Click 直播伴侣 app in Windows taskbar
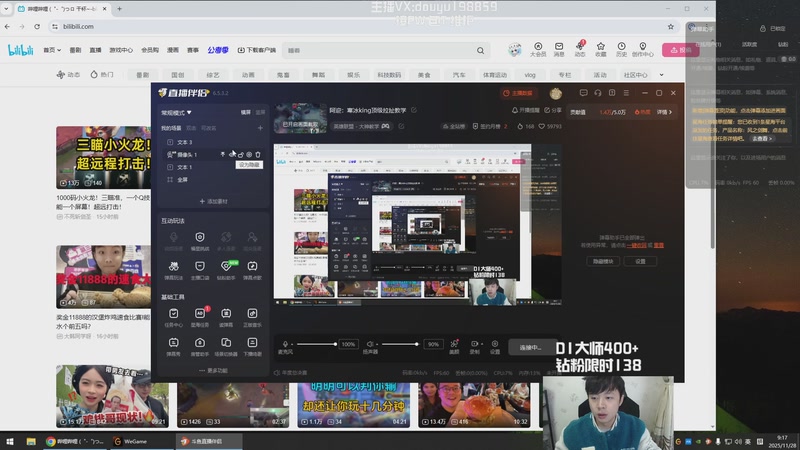 (x=209, y=441)
